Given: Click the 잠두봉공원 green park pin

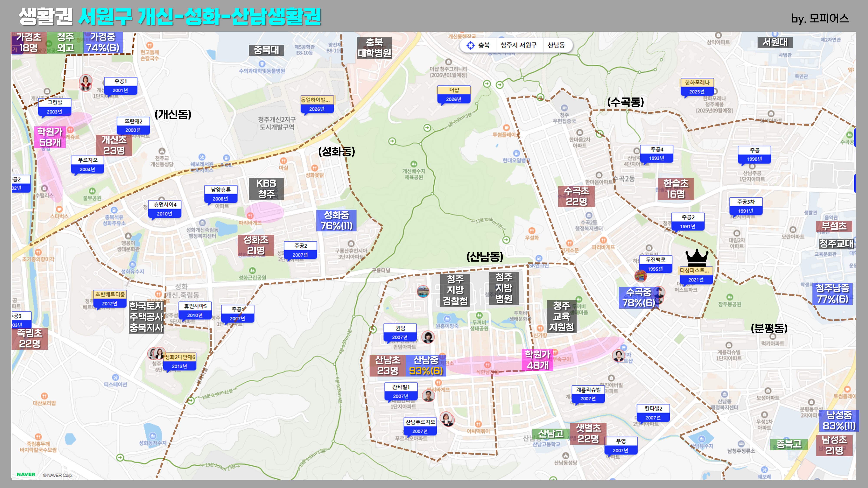Looking at the screenshot, I should (730, 297).
